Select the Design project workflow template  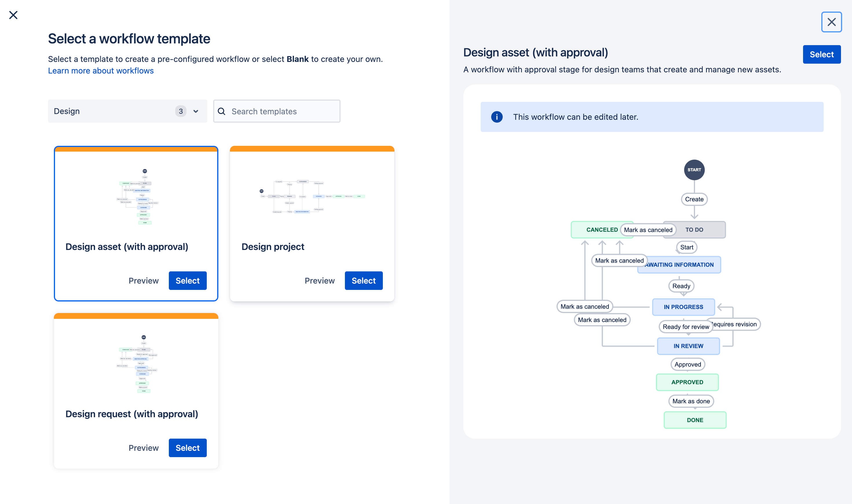(x=363, y=280)
